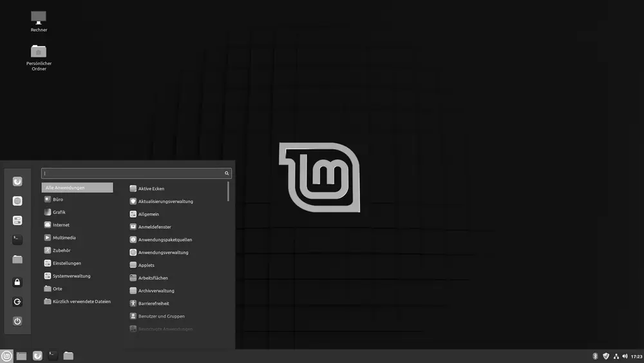Open network connections tray icon
The width and height of the screenshot is (644, 363).
616,357
